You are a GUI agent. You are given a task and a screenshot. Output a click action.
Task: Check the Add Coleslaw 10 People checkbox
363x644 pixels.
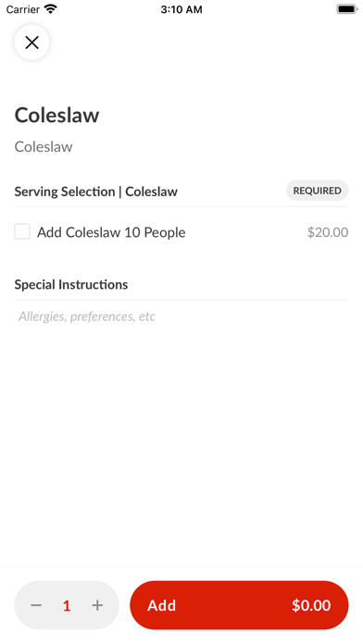(x=22, y=231)
